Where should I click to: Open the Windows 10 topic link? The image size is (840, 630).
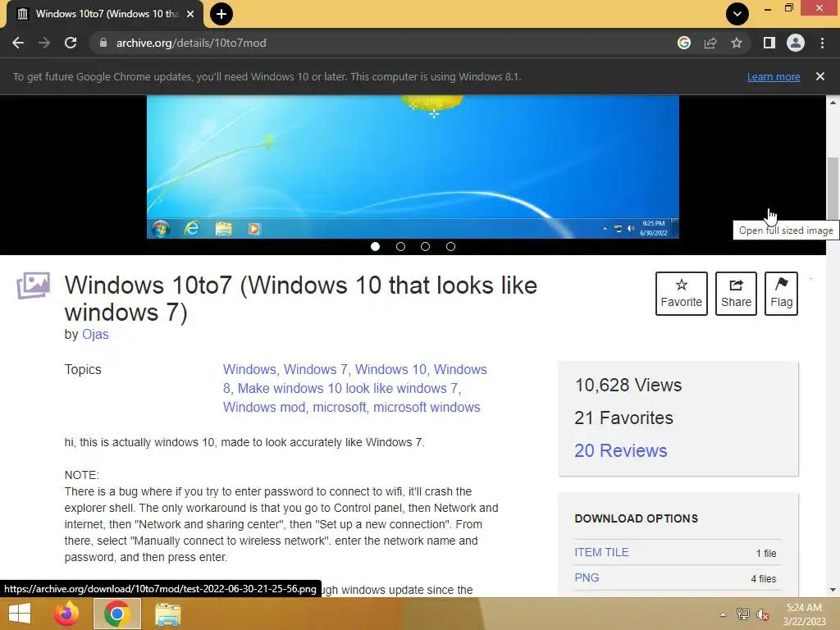point(391,370)
